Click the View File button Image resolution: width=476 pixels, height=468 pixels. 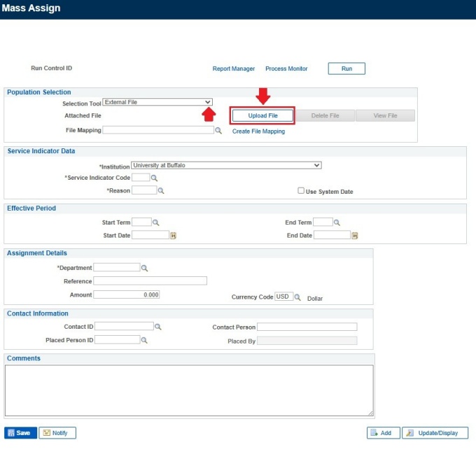[x=385, y=115]
